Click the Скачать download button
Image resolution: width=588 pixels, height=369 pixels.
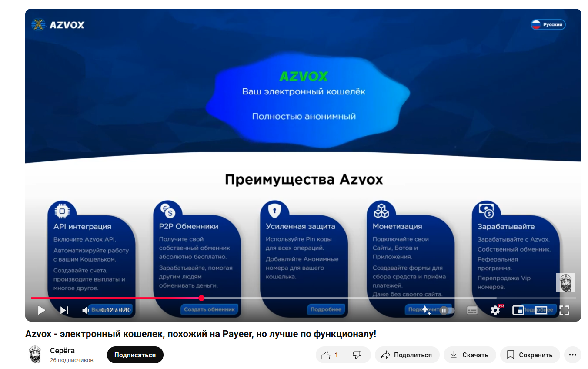tap(470, 355)
